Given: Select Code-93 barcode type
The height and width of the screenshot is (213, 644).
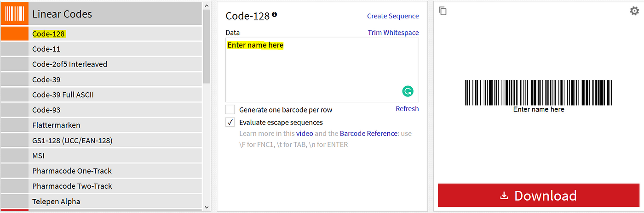Looking at the screenshot, I should 101,110.
